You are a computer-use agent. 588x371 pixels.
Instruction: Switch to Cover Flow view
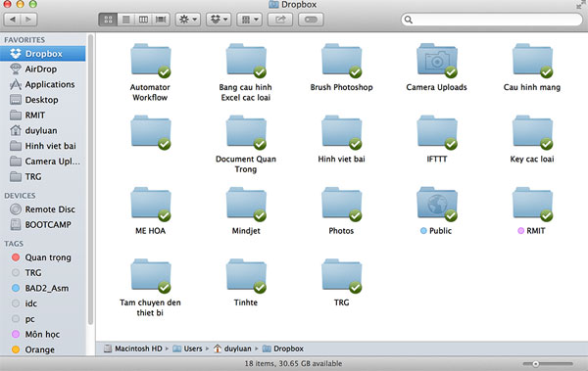pos(161,20)
